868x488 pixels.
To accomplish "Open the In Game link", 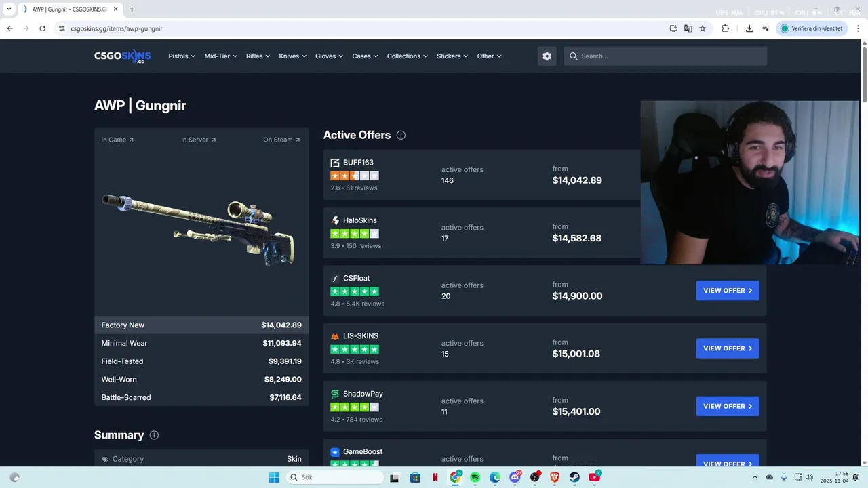I will pyautogui.click(x=117, y=140).
